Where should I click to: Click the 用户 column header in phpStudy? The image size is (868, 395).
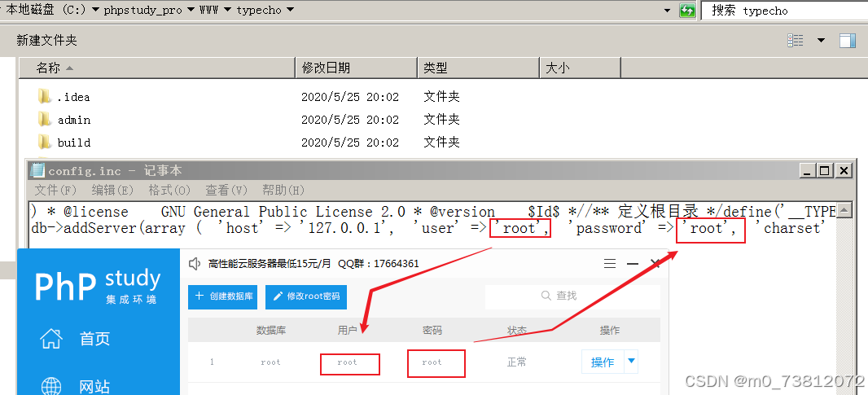pos(347,330)
